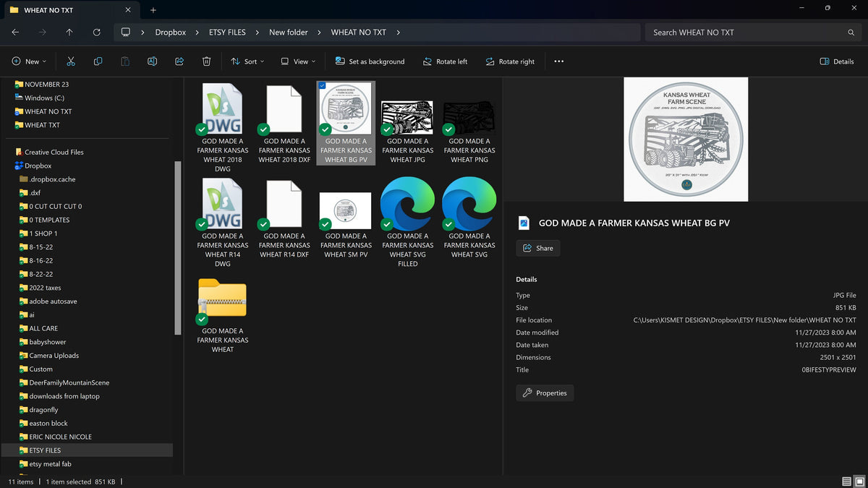Click the Copy icon in toolbar
The height and width of the screenshot is (488, 868).
(x=98, y=61)
